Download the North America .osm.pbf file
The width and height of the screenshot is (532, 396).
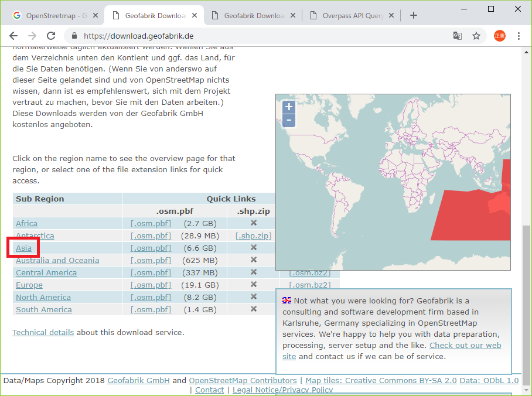(151, 297)
